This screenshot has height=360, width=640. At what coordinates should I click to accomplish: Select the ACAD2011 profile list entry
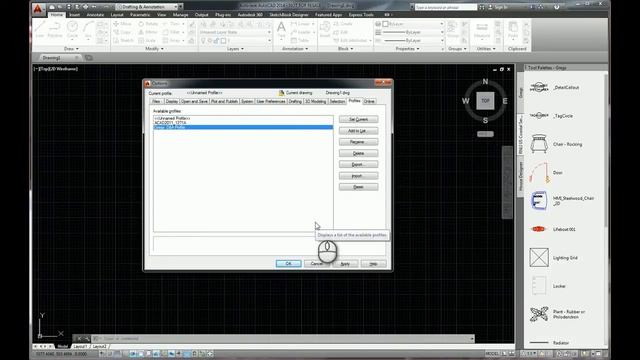tap(243, 122)
